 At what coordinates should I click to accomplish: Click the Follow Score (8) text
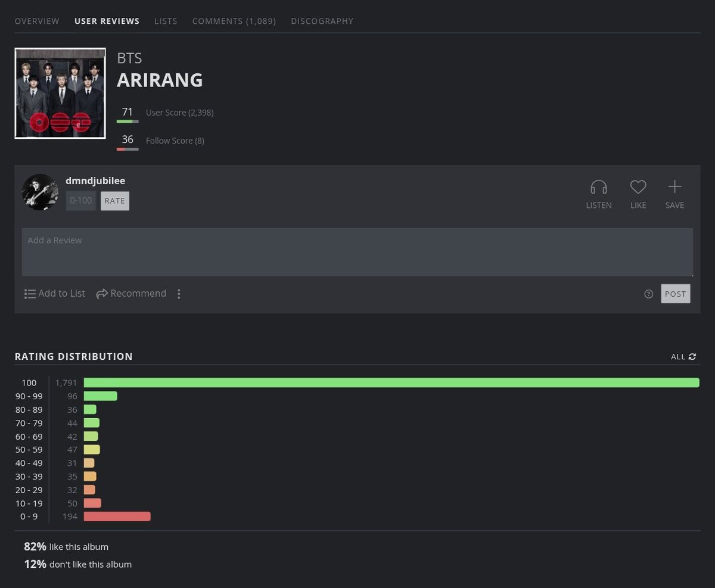[x=175, y=141]
